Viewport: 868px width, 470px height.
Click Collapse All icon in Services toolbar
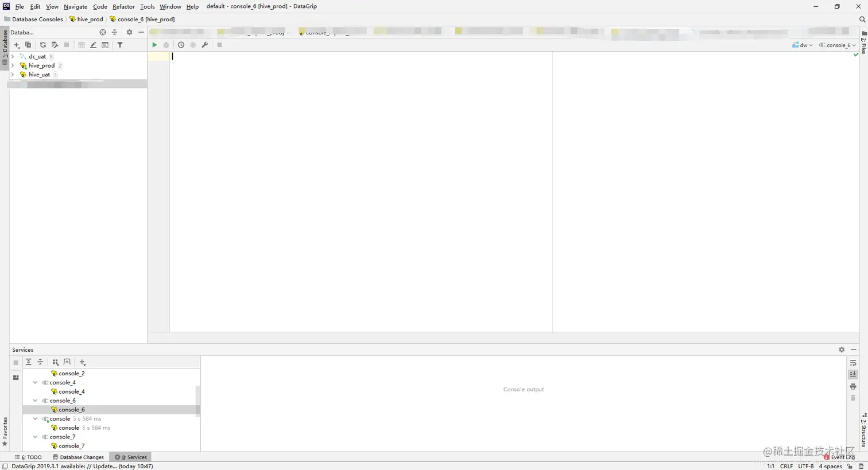40,362
